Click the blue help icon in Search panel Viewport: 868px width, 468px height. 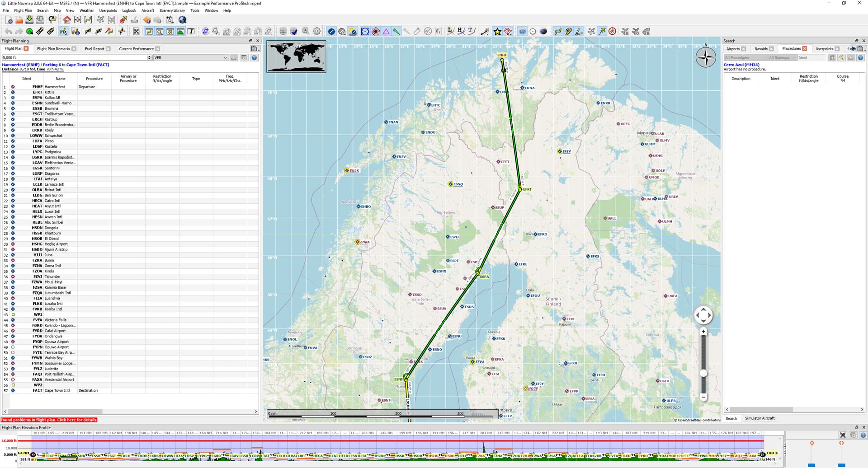pyautogui.click(x=860, y=58)
